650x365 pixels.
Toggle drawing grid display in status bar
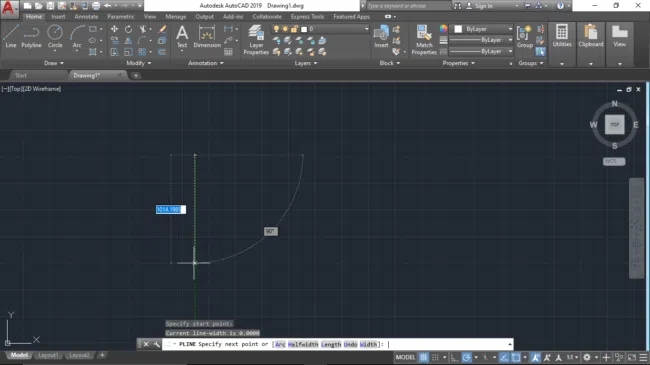tap(424, 357)
